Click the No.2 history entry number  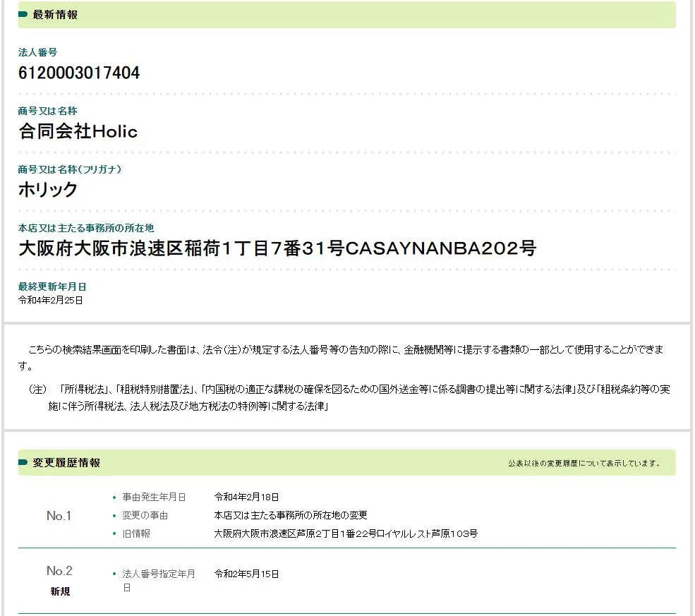click(x=59, y=571)
